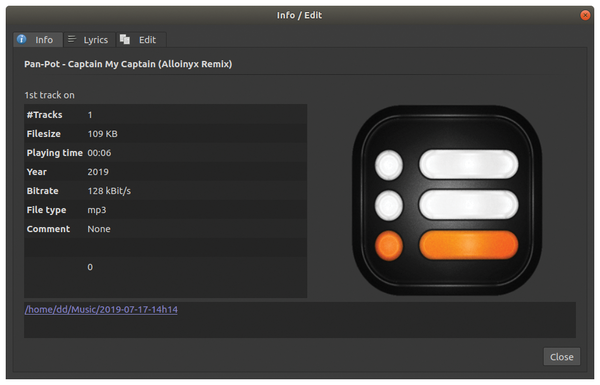This screenshot has height=385, width=600.
Task: Click the Sayonara cover art image
Action: click(447, 200)
